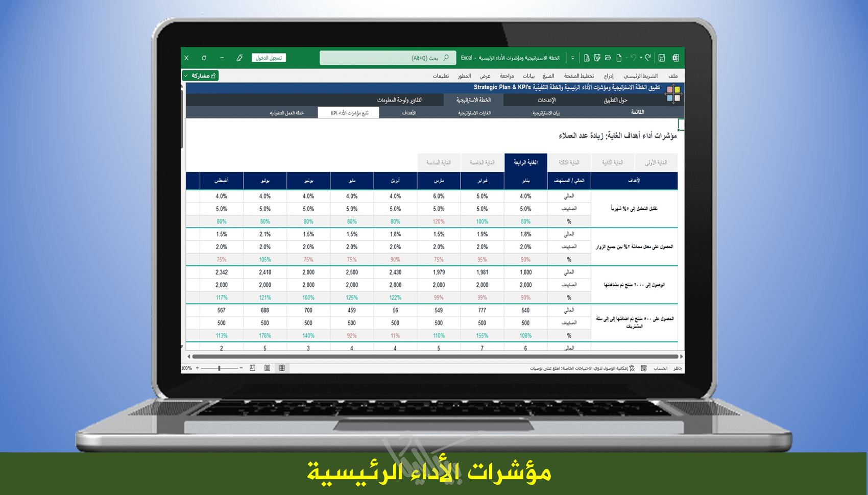Switch to the الغاية الثانية goal tab
The image size is (868, 495).
(612, 162)
